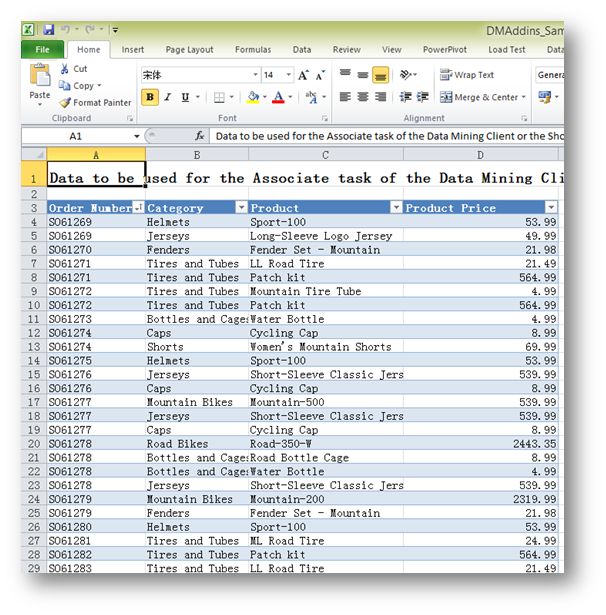Open Font dialog launcher
Image resolution: width=606 pixels, height=615 pixels.
pos(325,118)
